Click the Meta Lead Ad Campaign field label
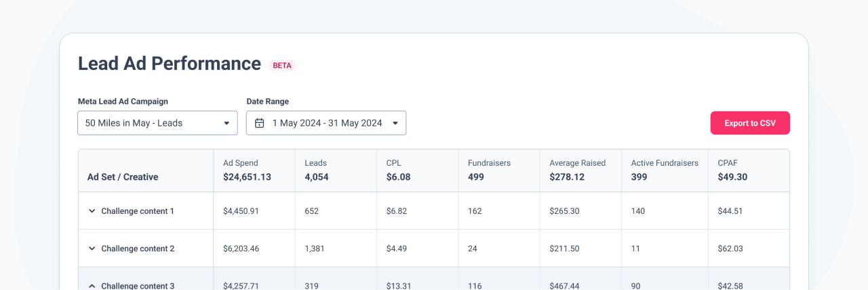Viewport: 868px width, 290px height. tap(123, 101)
